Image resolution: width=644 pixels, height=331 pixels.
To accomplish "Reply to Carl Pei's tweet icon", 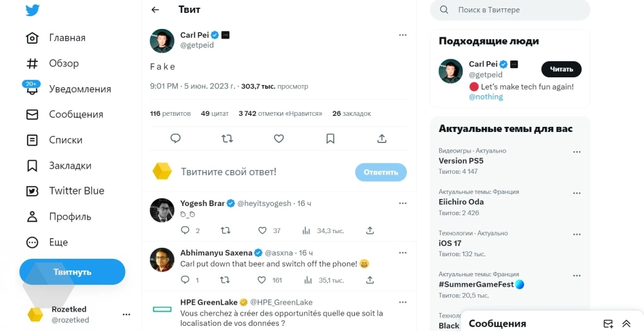I will 175,138.
